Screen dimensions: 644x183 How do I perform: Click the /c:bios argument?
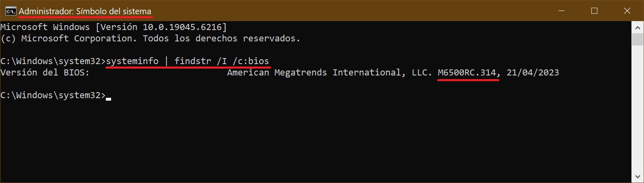click(251, 61)
